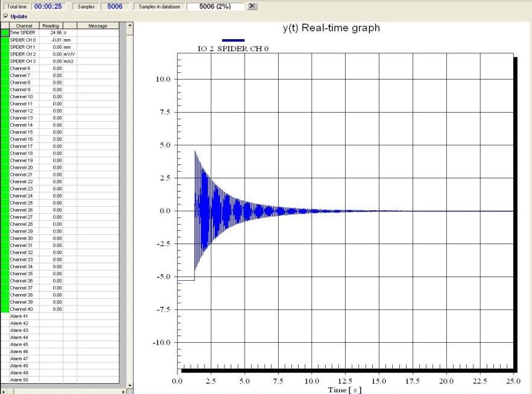Viewport: 532px width, 394px height.
Task: Click the samples in database progress field
Action: pos(215,6)
